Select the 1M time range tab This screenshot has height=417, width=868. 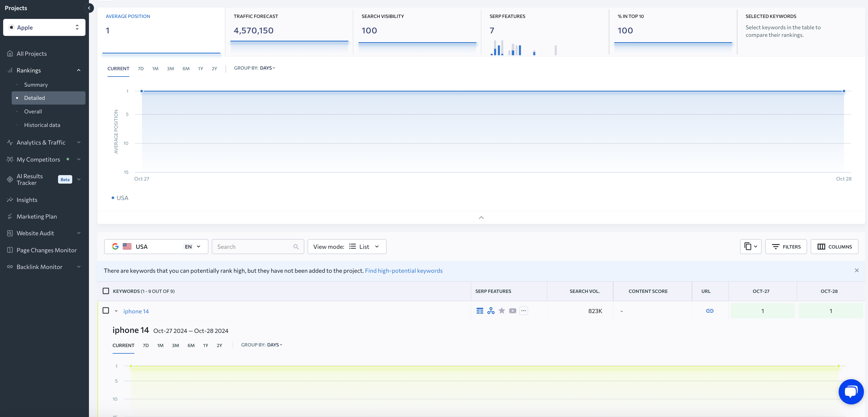click(x=155, y=69)
